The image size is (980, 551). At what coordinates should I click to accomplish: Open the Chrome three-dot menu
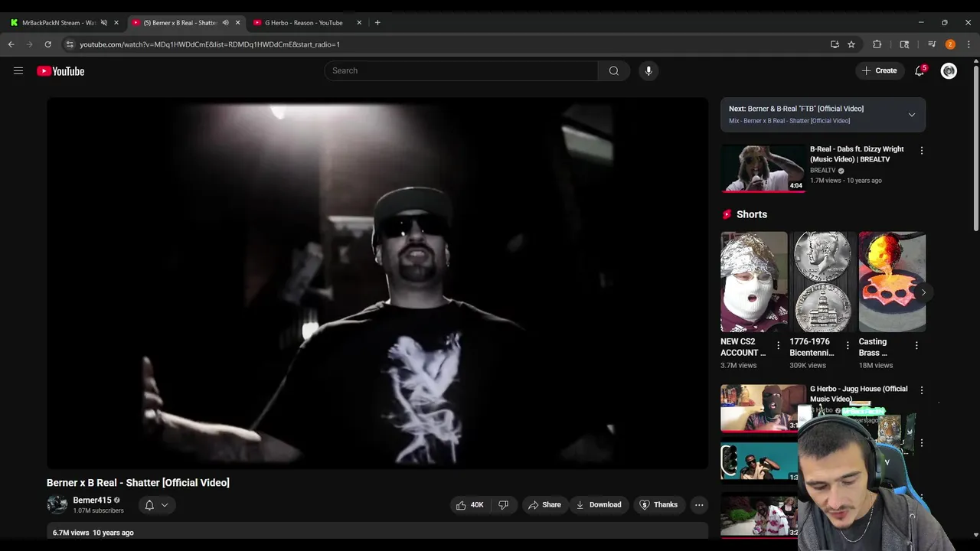(969, 44)
